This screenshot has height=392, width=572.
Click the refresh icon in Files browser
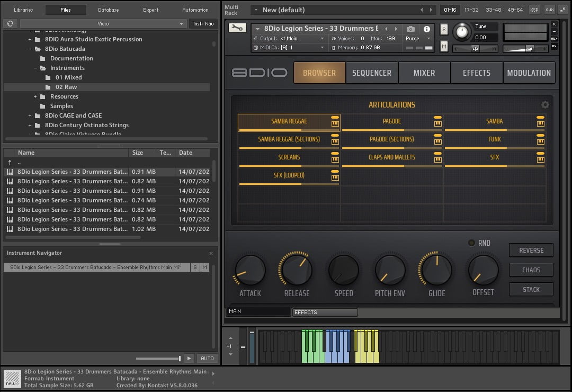point(10,23)
